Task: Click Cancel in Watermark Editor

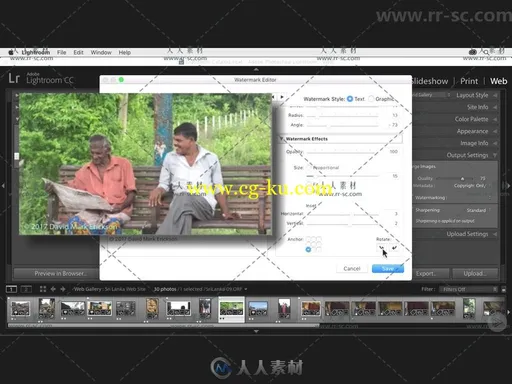Action: pyautogui.click(x=352, y=268)
